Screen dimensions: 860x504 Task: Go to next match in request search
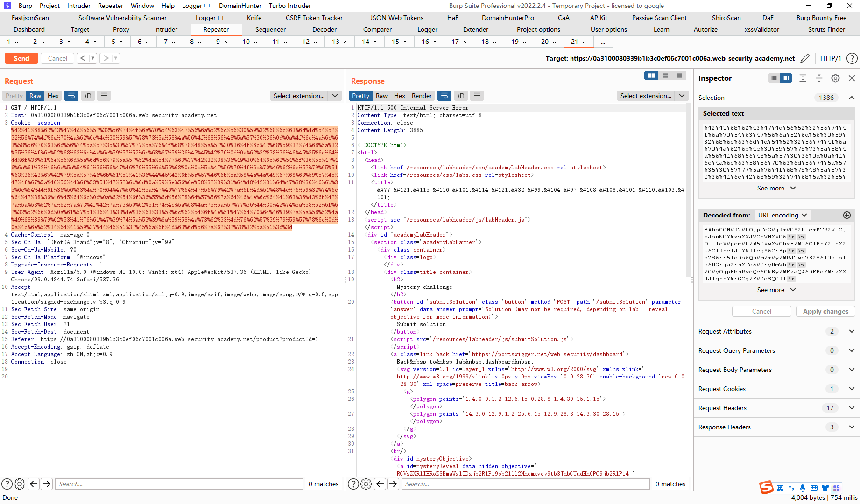[x=47, y=484]
